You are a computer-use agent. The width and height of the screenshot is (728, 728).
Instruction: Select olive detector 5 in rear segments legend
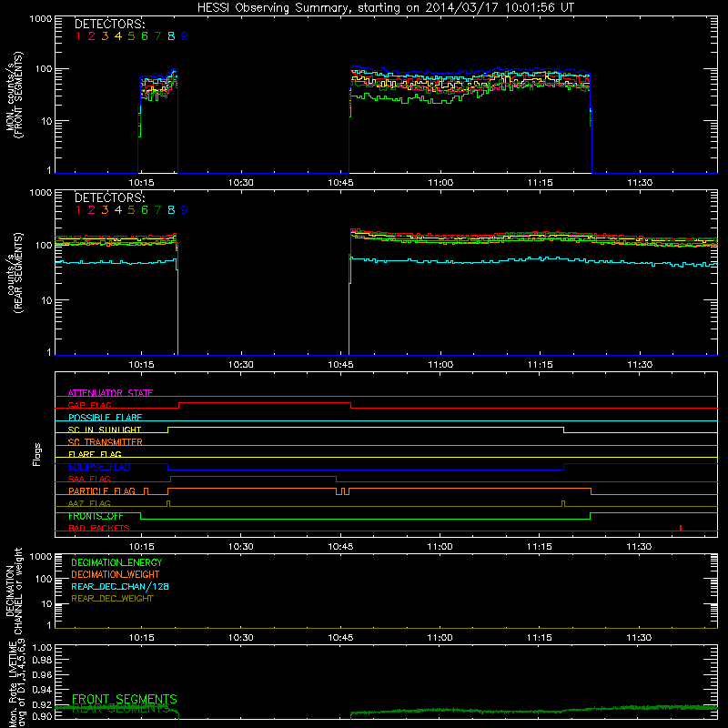(131, 210)
